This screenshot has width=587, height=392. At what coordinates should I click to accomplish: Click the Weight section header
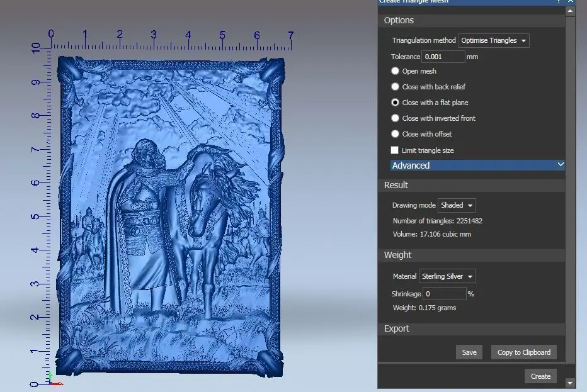coord(471,255)
